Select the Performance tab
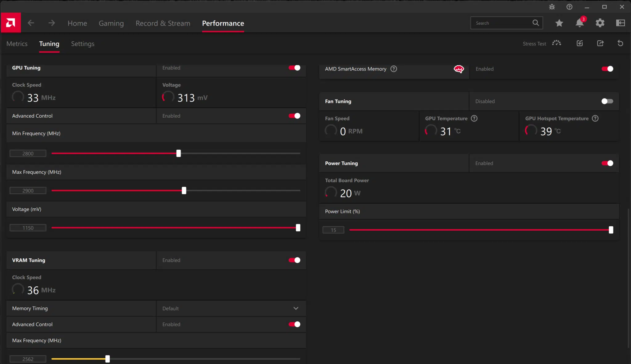The image size is (631, 364). pyautogui.click(x=223, y=23)
